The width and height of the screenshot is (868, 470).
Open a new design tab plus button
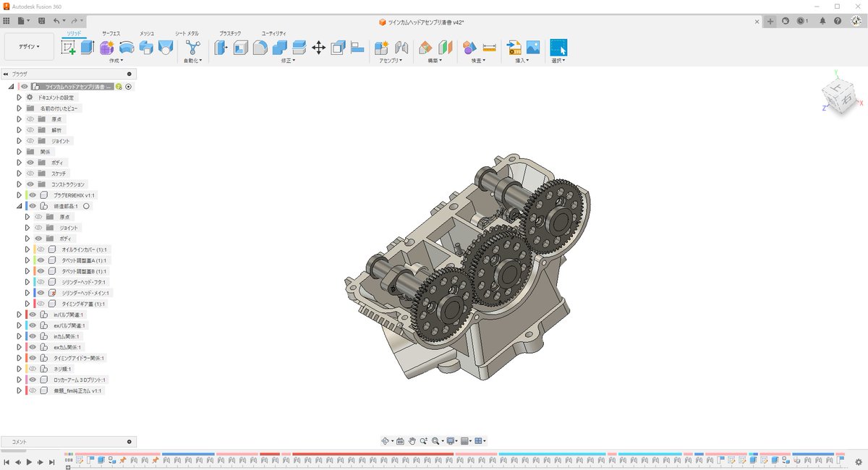point(770,21)
